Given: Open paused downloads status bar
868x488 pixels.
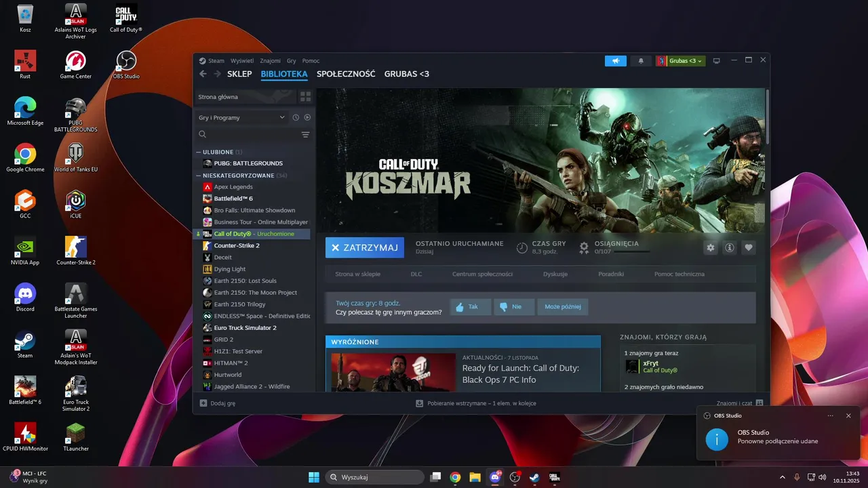Looking at the screenshot, I should [x=476, y=403].
